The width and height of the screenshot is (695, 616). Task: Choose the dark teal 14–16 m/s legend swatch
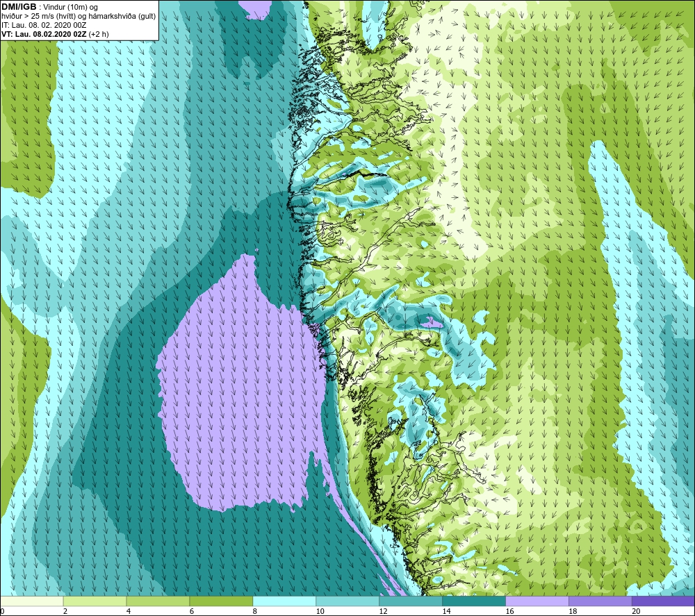[474, 601]
